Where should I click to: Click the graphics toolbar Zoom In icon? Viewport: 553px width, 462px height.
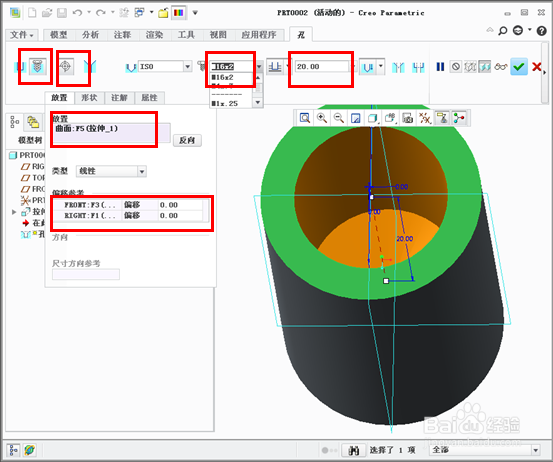(x=322, y=118)
